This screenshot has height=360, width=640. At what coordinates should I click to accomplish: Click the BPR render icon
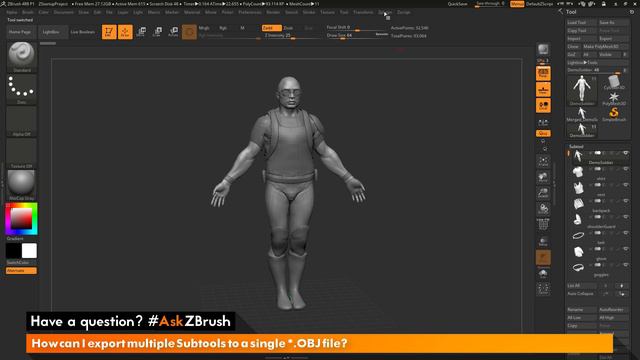(543, 50)
